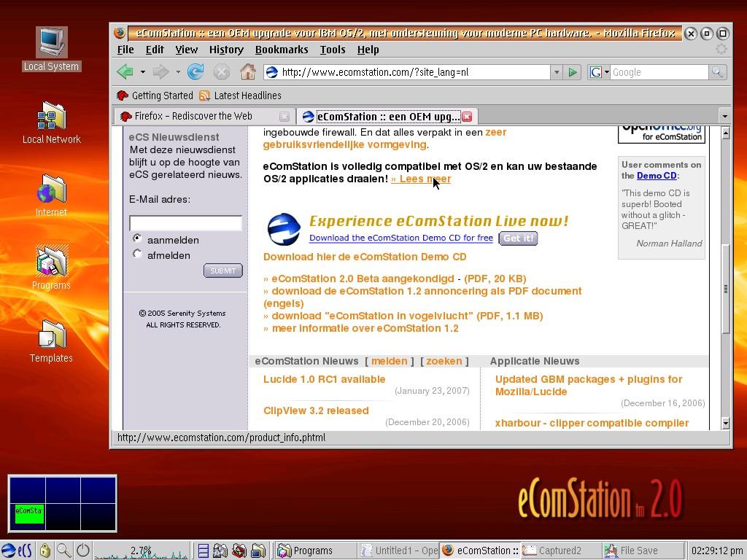
Task: Click the eCS start button in taskbar
Action: coord(17,551)
